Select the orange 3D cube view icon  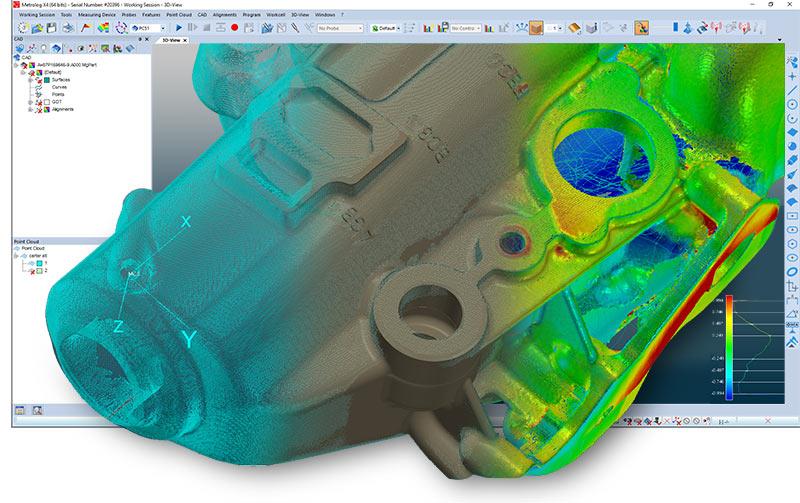click(536, 28)
